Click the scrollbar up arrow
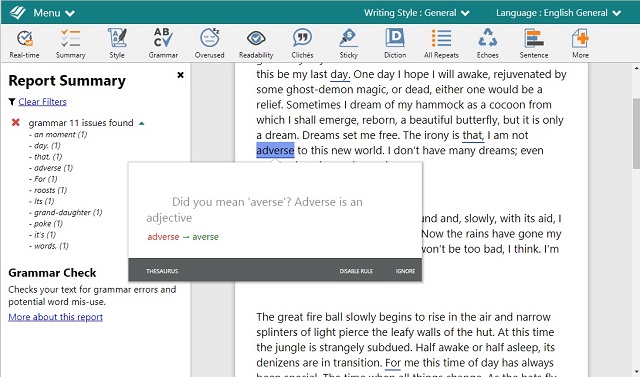This screenshot has width=640, height=377. [x=636, y=68]
